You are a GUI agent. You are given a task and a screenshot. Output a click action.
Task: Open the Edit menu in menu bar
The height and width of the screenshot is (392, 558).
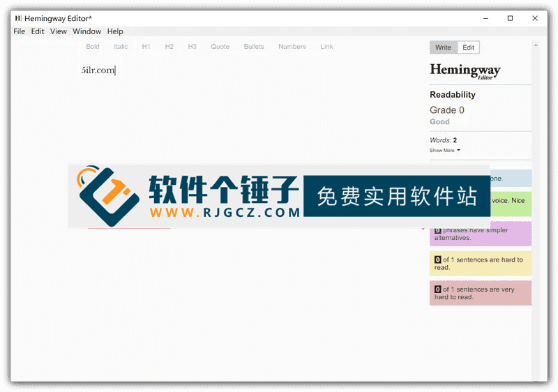(x=38, y=31)
